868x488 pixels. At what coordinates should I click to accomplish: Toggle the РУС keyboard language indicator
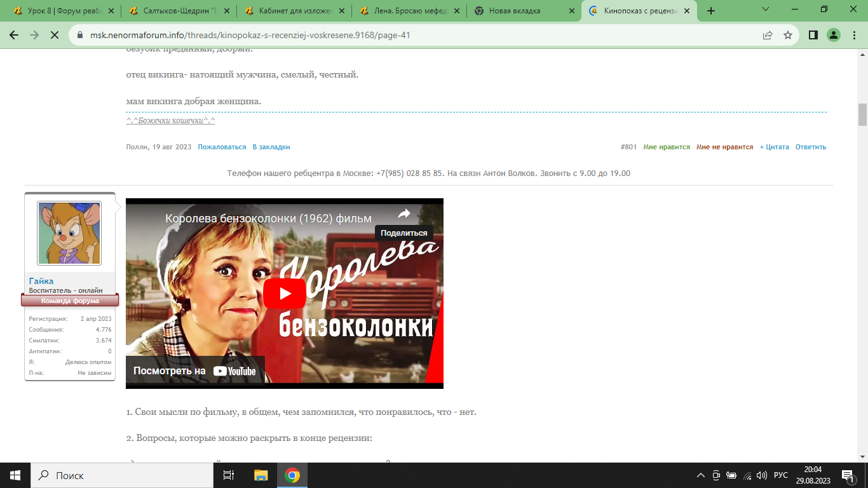click(780, 475)
